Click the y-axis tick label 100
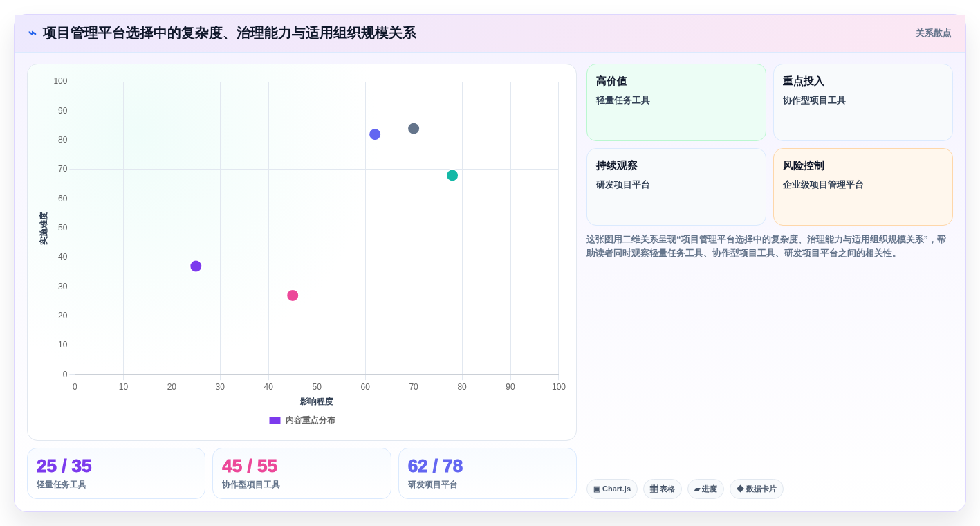 [x=61, y=81]
